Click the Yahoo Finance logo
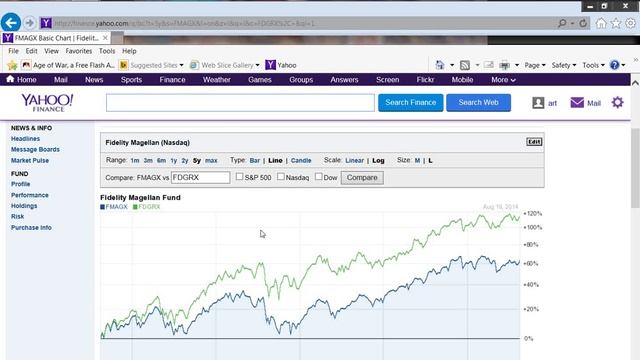 (47, 102)
